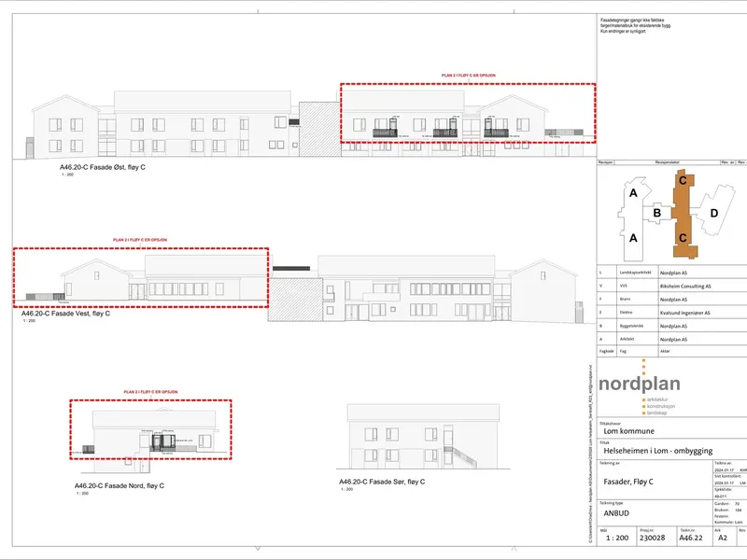Click wing letter B on the key plan
The height and width of the screenshot is (560, 747).
pyautogui.click(x=657, y=213)
